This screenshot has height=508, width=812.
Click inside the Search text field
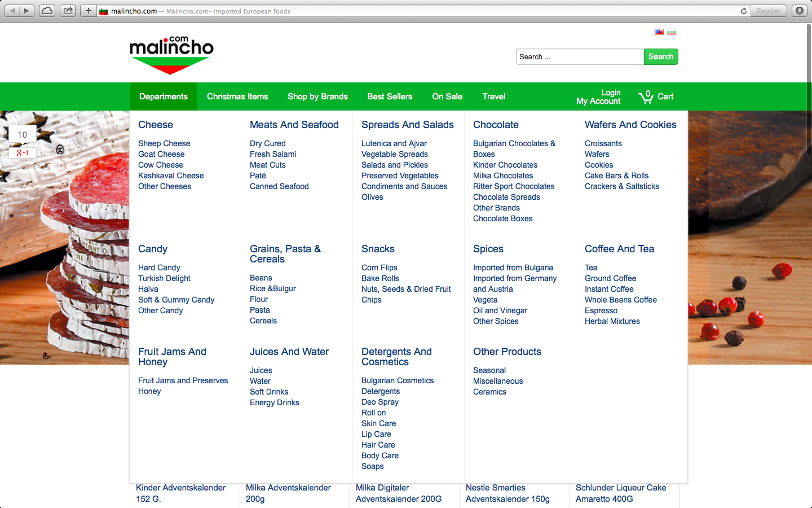point(579,56)
